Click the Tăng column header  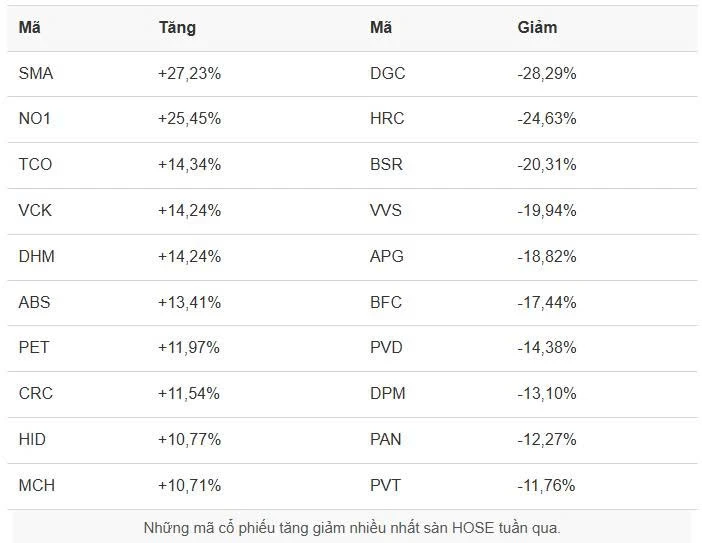(177, 28)
